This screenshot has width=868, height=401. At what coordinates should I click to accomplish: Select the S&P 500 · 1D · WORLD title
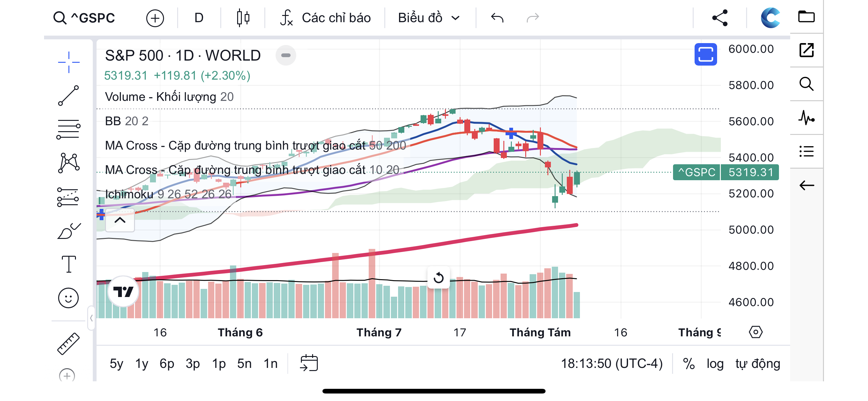(183, 55)
